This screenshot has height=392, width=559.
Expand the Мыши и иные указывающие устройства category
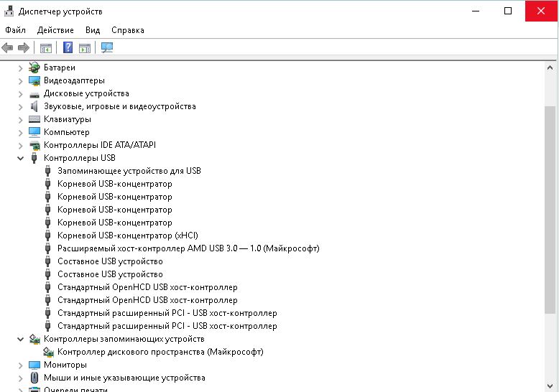pyautogui.click(x=21, y=378)
